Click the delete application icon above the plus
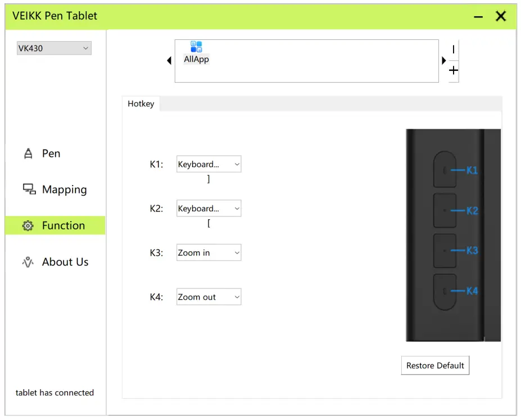 [x=453, y=49]
